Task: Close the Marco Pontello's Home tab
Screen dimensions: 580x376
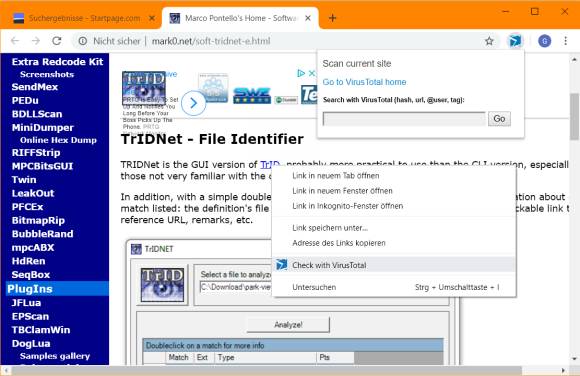Action: click(x=308, y=18)
